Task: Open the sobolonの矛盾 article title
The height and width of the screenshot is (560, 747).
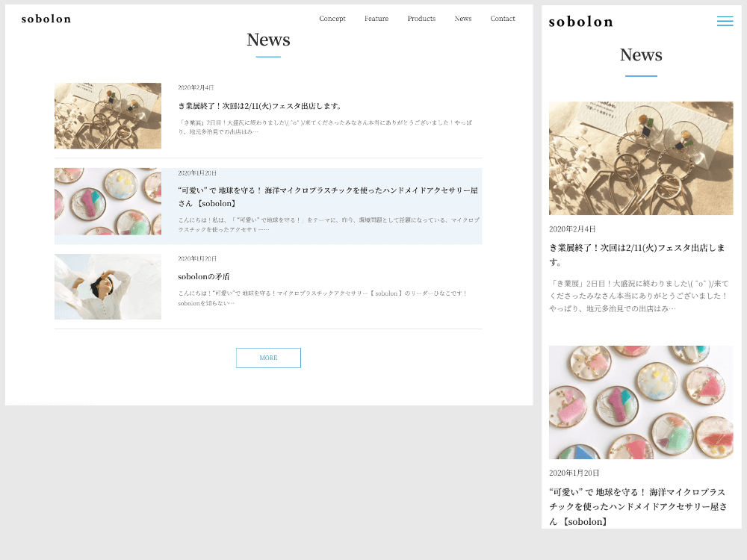Action: [203, 277]
